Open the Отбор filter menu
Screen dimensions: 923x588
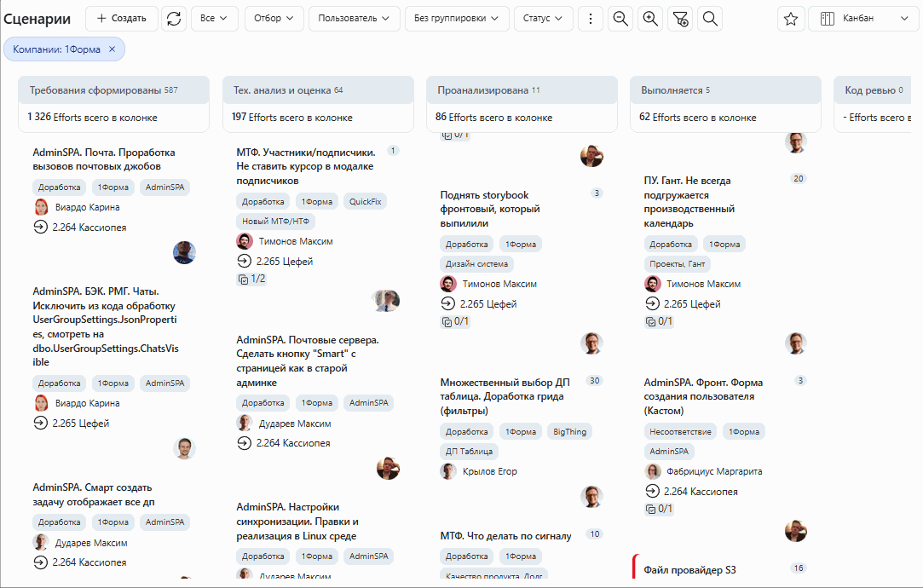[274, 19]
